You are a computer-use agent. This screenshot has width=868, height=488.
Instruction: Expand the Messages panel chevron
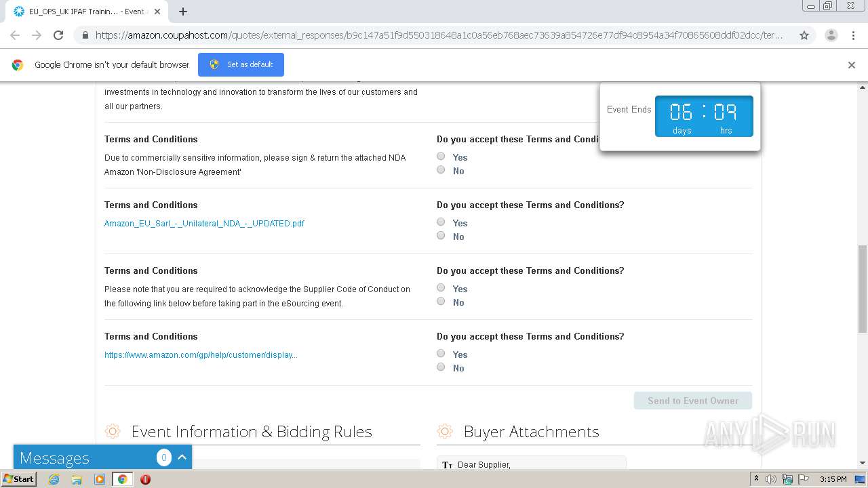pos(182,457)
